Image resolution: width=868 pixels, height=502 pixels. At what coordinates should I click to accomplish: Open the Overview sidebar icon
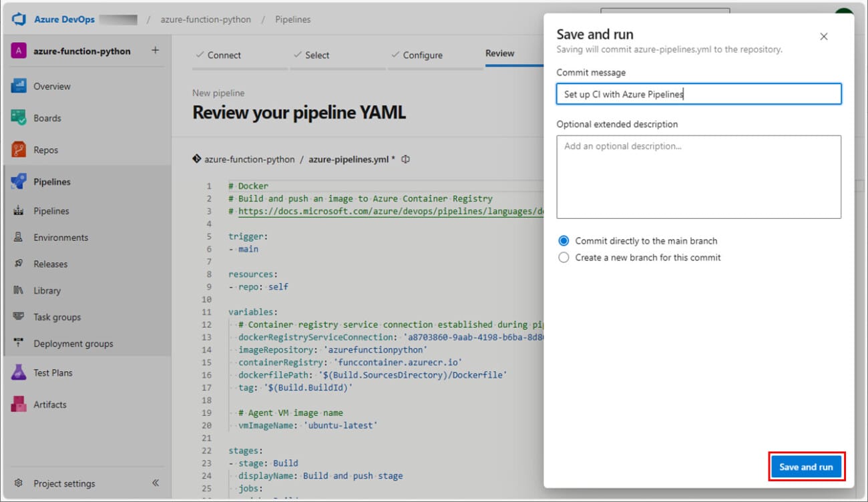[19, 86]
